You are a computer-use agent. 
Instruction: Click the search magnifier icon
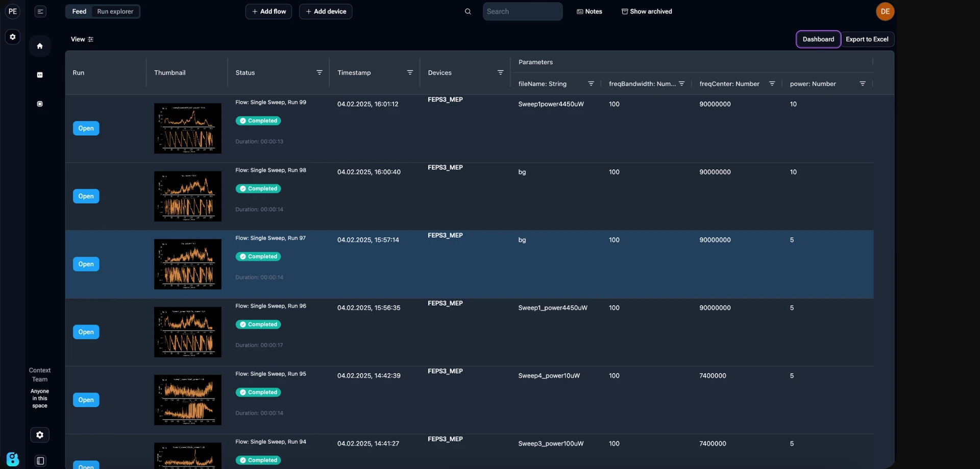[x=468, y=11]
